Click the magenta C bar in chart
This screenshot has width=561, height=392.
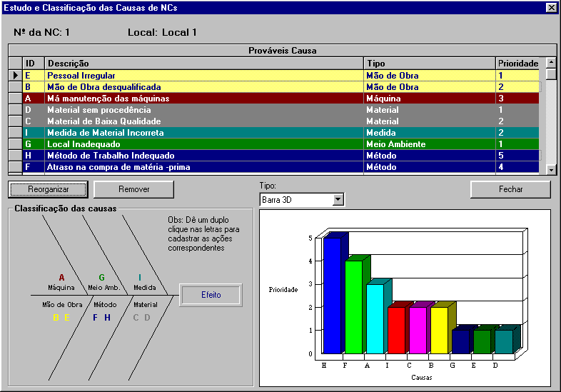point(418,331)
